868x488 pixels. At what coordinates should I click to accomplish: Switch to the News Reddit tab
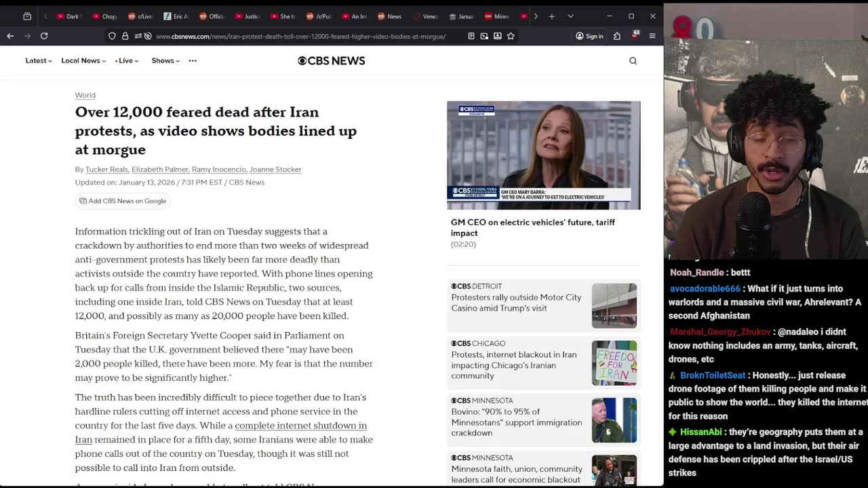[x=389, y=16]
